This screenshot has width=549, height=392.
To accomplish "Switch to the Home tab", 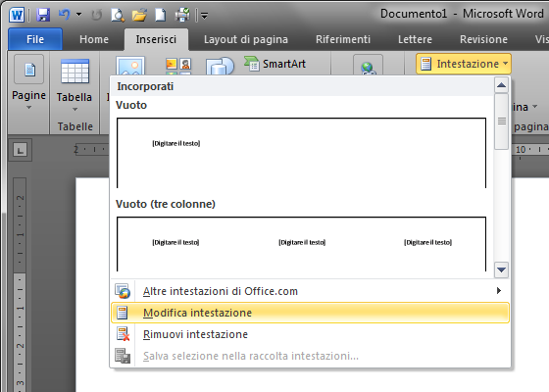I will point(94,39).
